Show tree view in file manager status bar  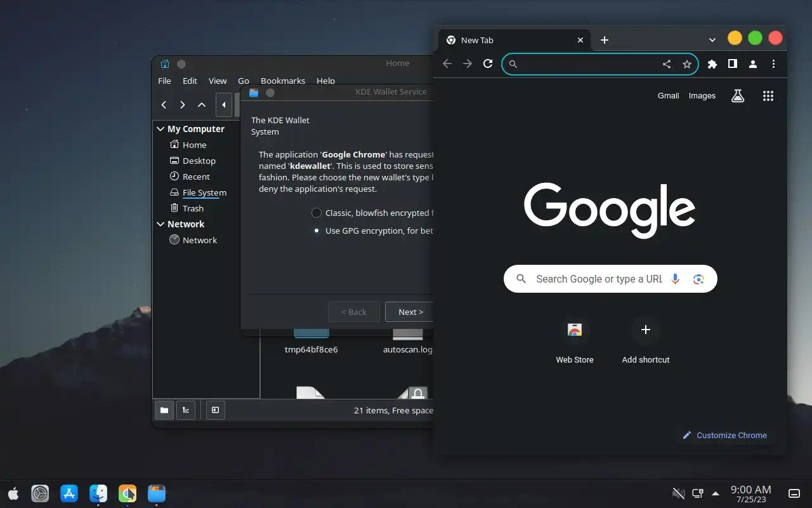click(x=185, y=410)
